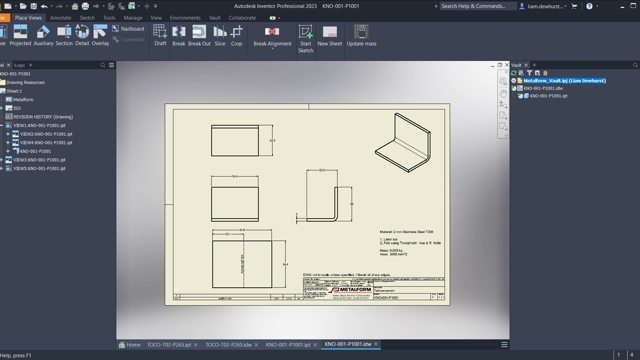The image size is (640, 360).
Task: Open the Manage ribbon tab
Action: (x=133, y=18)
